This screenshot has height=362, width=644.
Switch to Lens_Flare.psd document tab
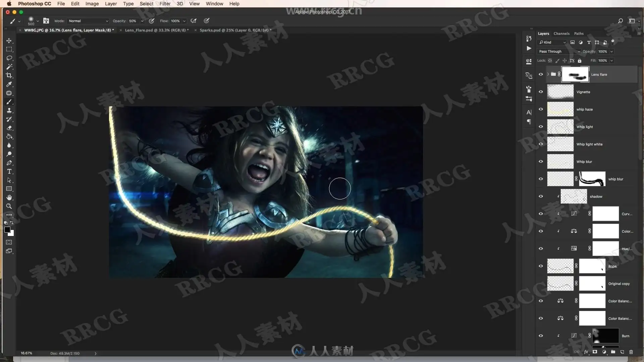click(x=156, y=30)
